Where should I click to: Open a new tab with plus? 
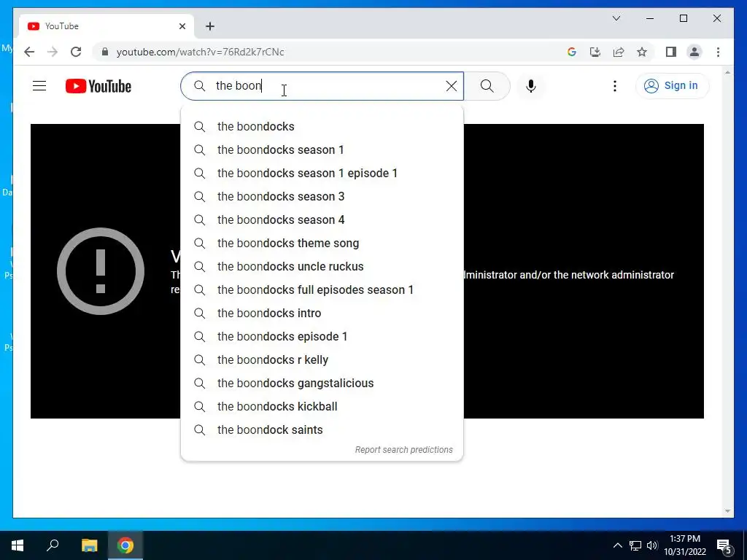[210, 26]
